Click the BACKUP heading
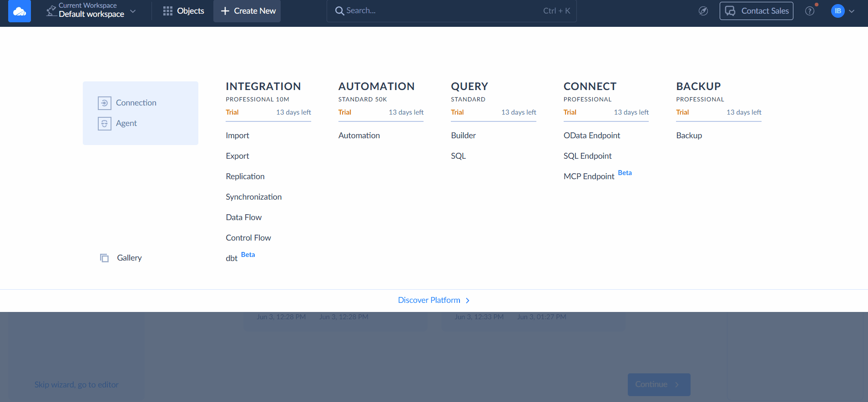 click(x=698, y=86)
